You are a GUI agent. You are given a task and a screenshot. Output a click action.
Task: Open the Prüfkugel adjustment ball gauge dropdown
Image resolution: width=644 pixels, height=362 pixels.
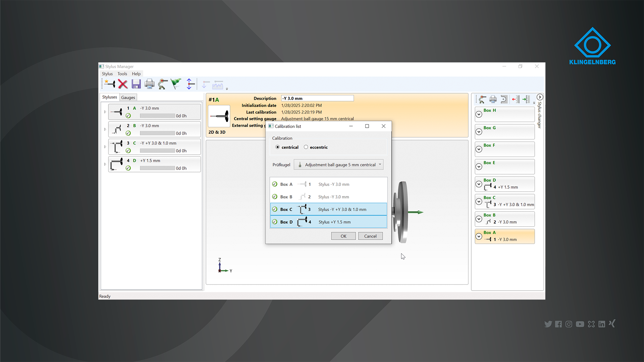338,165
